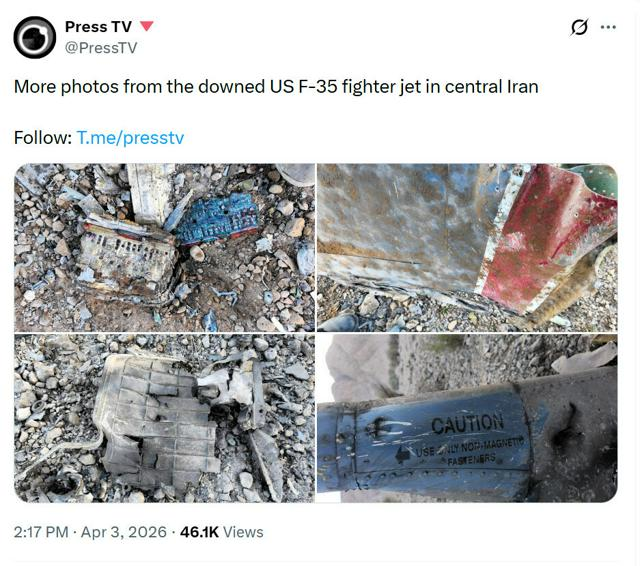Screen dimensions: 640x566
Task: Follow the T.me/presstv link
Action: click(130, 138)
